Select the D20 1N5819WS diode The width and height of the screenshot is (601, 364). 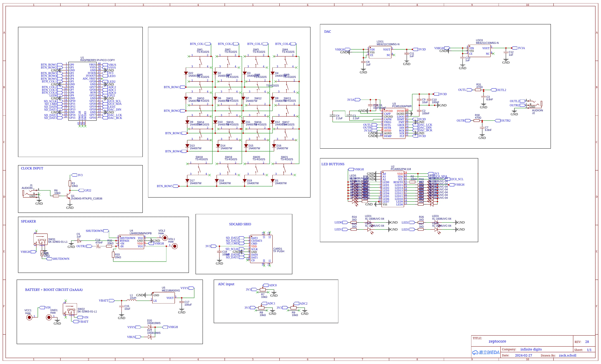[150, 327]
